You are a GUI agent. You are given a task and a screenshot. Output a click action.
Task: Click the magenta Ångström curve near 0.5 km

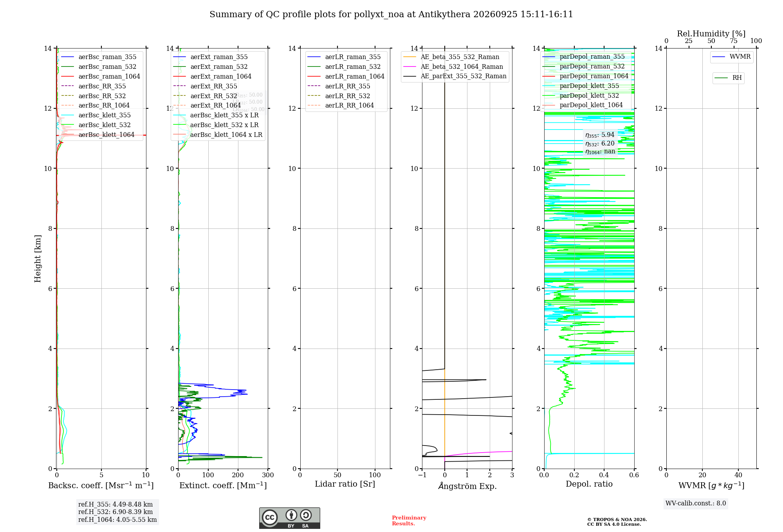478,454
